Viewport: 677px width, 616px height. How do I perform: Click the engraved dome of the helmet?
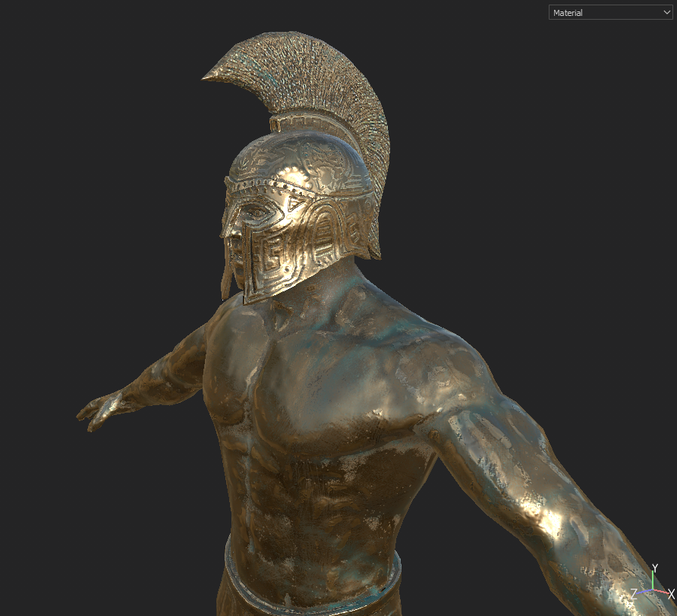pos(304,163)
